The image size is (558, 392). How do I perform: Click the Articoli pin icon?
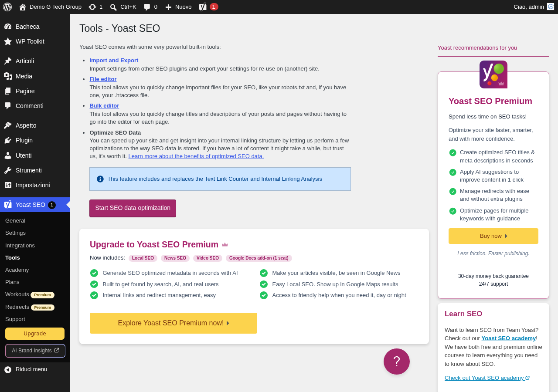tap(8, 61)
